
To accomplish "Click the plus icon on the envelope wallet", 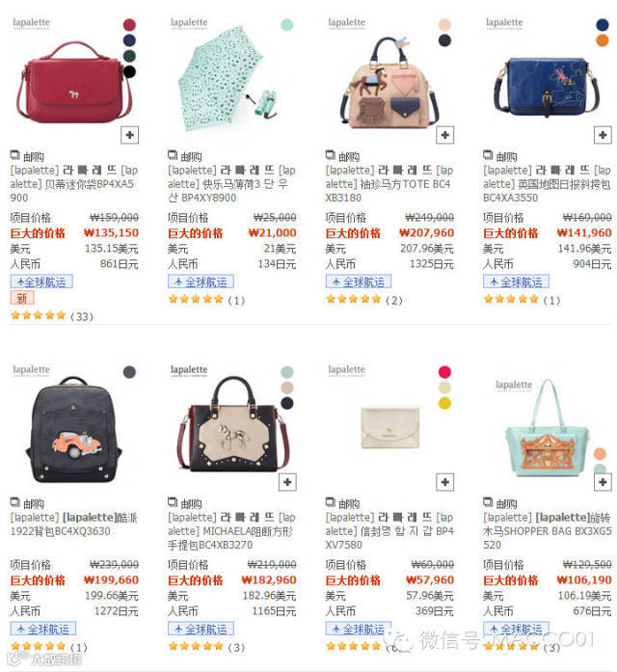I will point(445,482).
